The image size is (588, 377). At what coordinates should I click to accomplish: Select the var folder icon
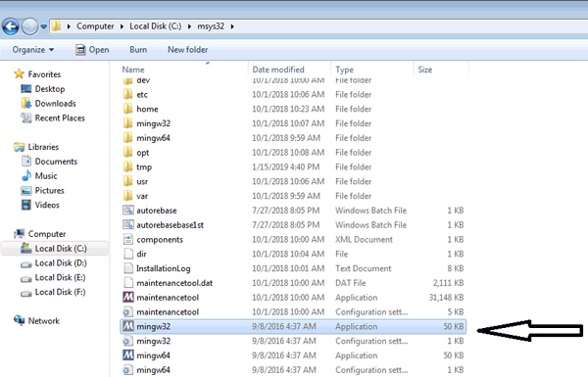tap(127, 196)
